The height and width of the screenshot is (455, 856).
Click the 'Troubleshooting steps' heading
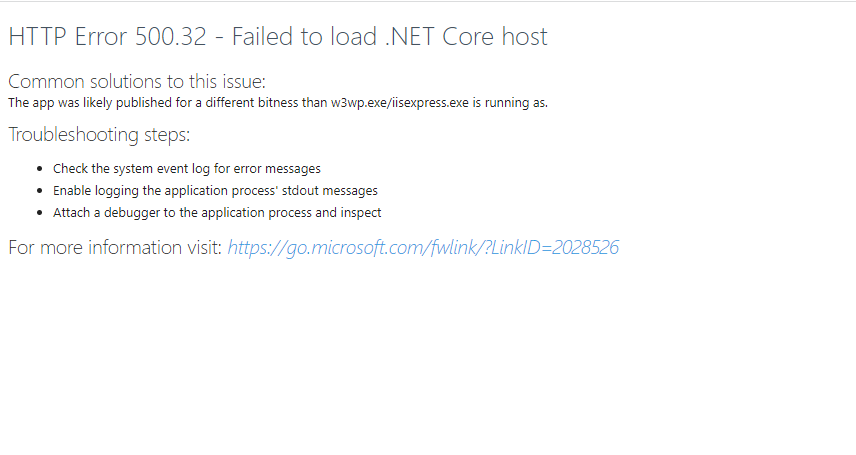(99, 134)
